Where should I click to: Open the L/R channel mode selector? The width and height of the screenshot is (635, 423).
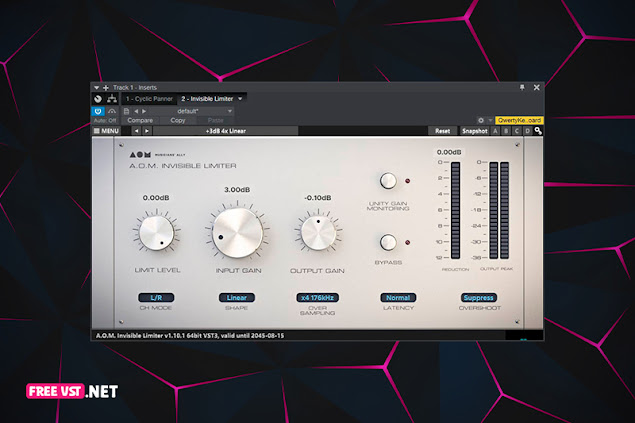coord(156,298)
